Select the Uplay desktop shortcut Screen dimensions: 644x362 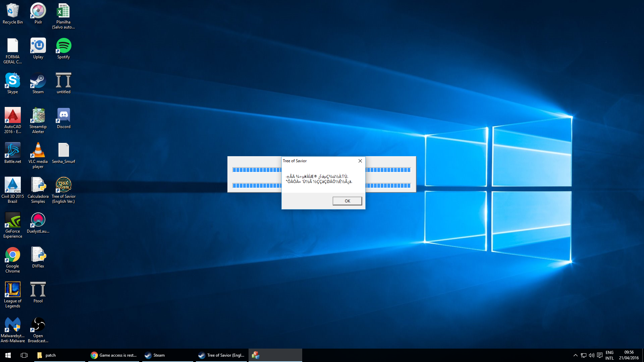[38, 48]
